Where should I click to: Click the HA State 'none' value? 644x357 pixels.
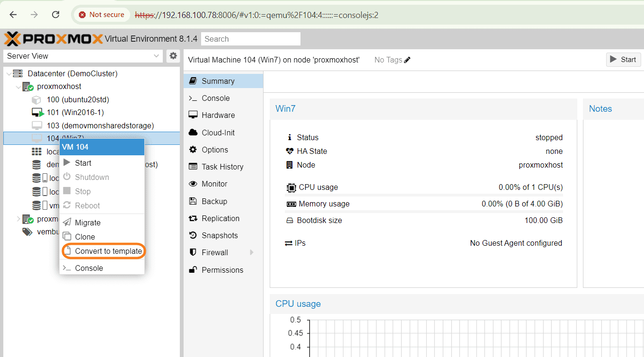tap(554, 151)
